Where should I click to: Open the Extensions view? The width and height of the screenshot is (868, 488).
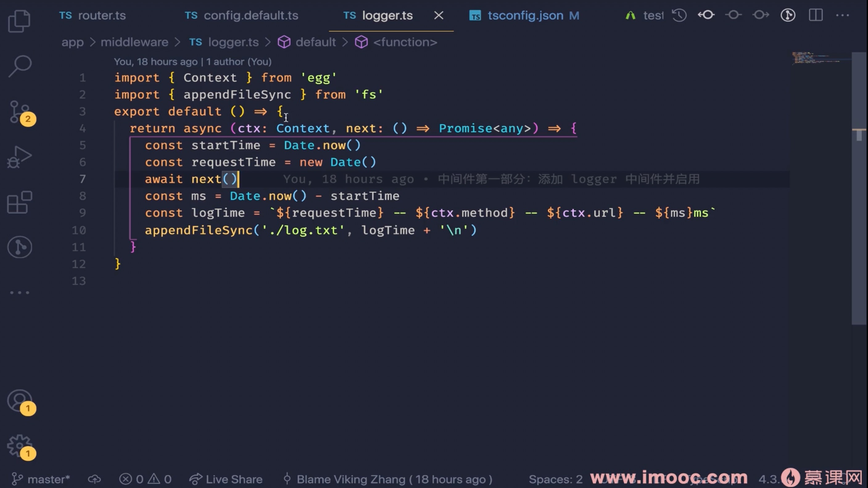[x=19, y=202]
